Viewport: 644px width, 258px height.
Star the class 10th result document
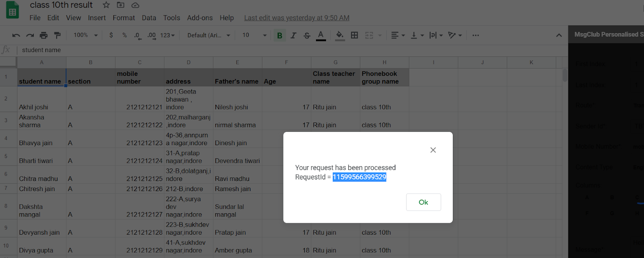click(106, 5)
